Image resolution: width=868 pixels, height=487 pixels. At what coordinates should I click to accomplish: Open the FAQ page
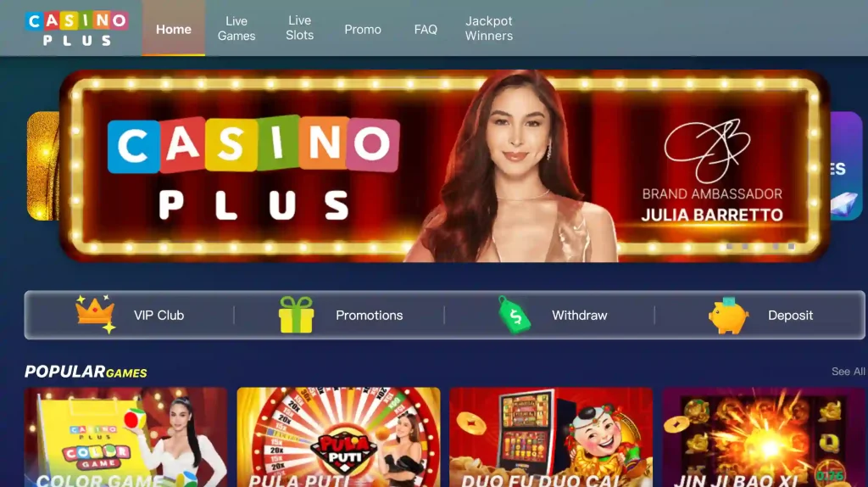(426, 30)
